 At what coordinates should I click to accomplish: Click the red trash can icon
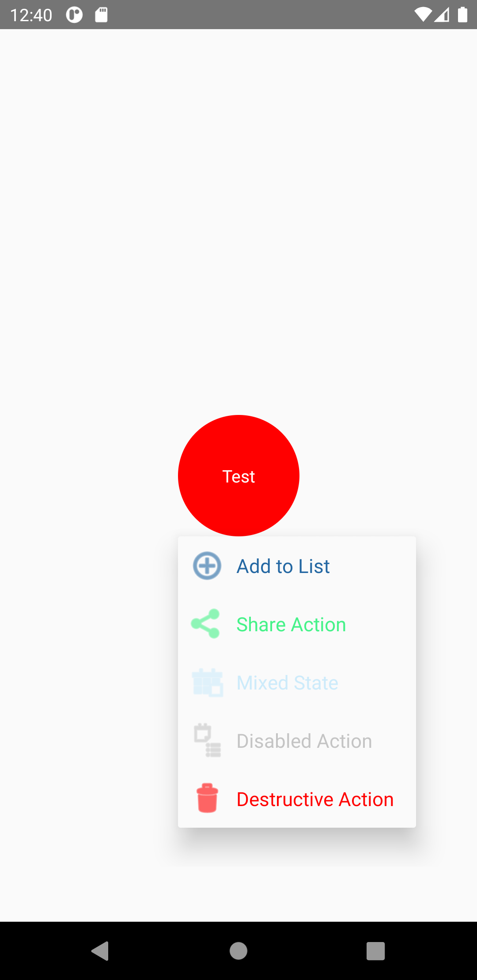[x=207, y=799]
